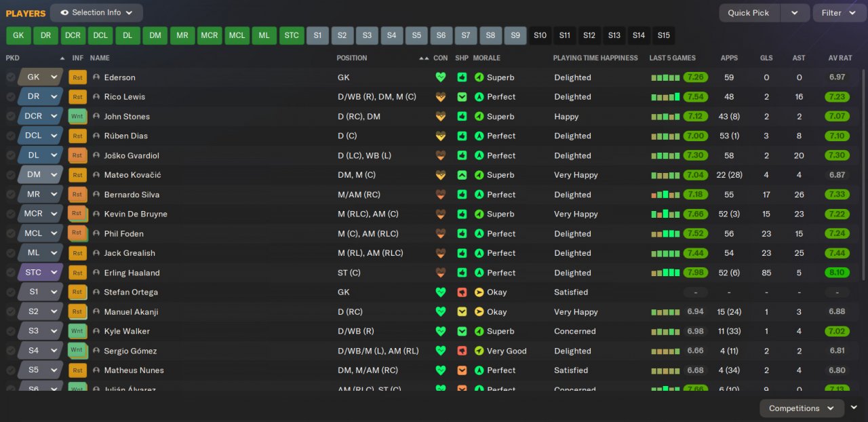This screenshot has width=868, height=422.
Task: Click the Wnt info icon for Sergio Gómez
Action: (77, 351)
